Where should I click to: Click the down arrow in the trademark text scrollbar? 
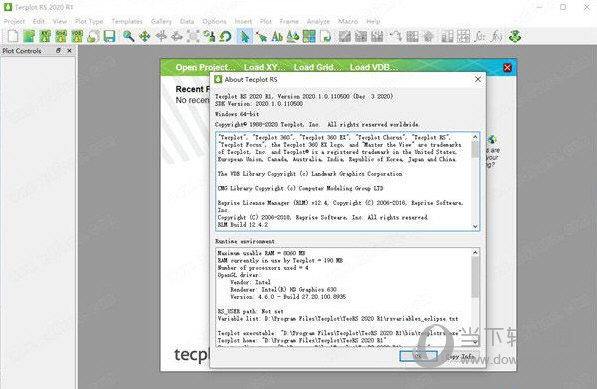point(475,226)
